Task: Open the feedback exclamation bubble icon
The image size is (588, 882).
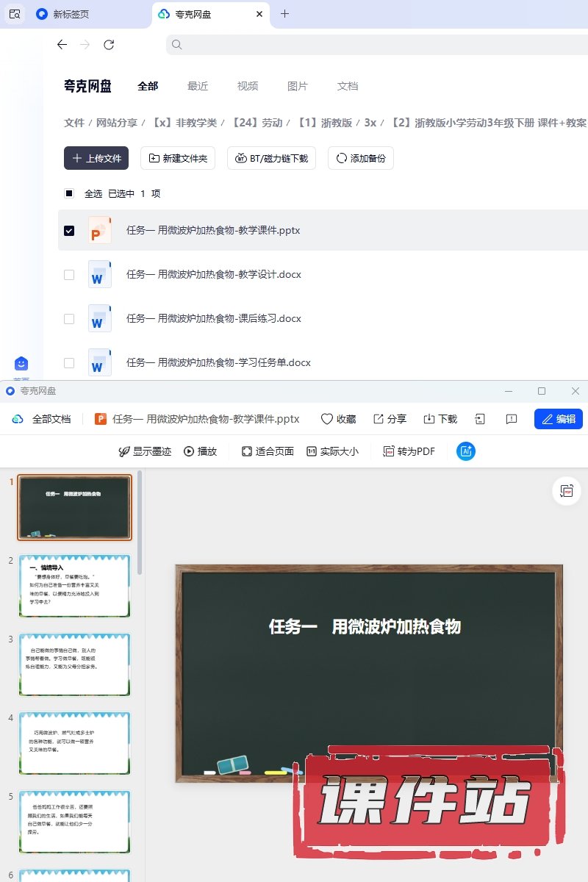Action: [x=512, y=419]
